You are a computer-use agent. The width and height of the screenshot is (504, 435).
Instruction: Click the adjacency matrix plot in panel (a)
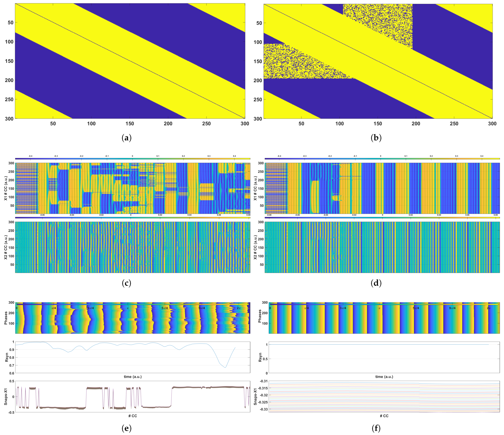point(130,61)
